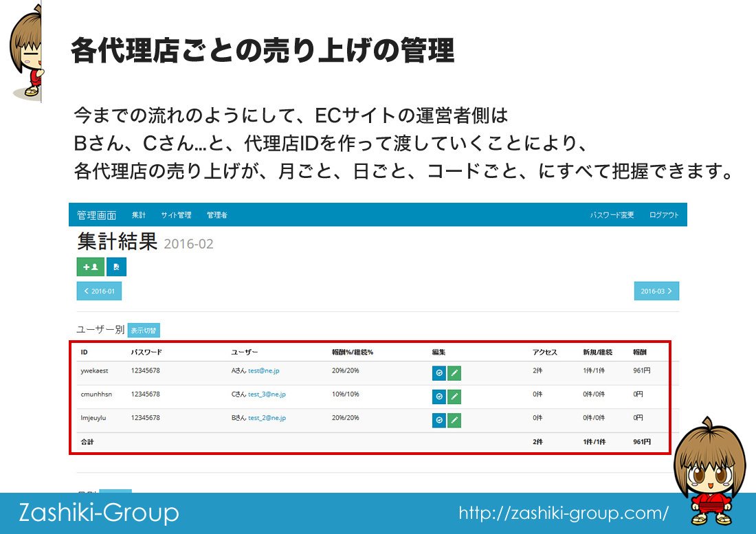Screen dimensions: 756x534
Task: Click the 管理画面 brand title
Action: click(x=97, y=215)
